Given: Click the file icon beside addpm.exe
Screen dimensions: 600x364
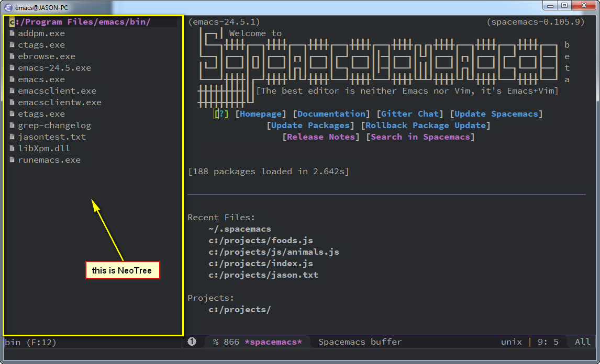Looking at the screenshot, I should coord(12,33).
